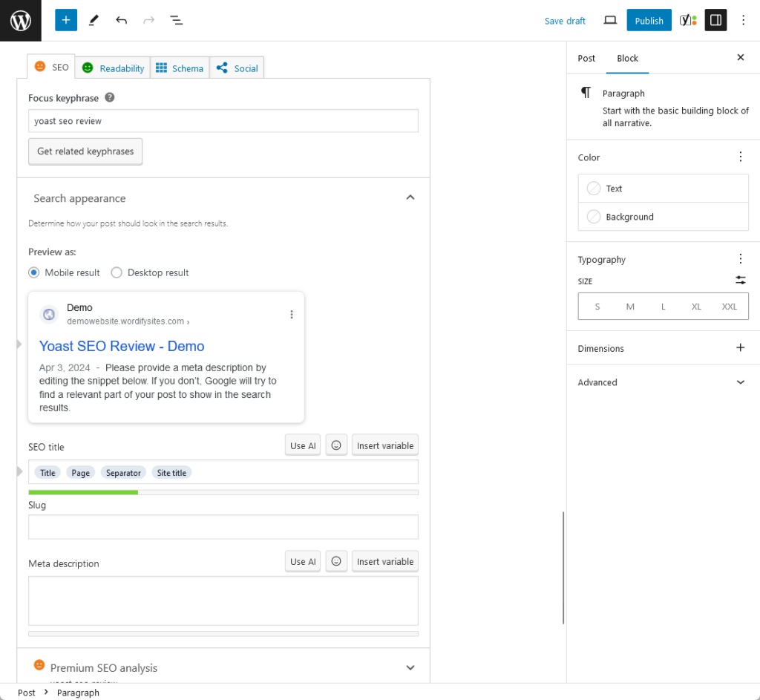The width and height of the screenshot is (760, 700).
Task: Click the globe favicon in snippet preview
Action: (x=49, y=315)
